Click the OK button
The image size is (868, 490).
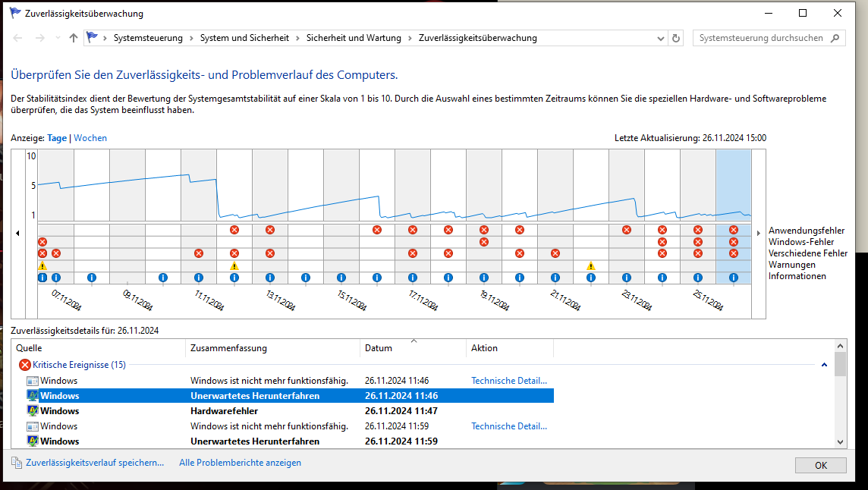point(821,465)
